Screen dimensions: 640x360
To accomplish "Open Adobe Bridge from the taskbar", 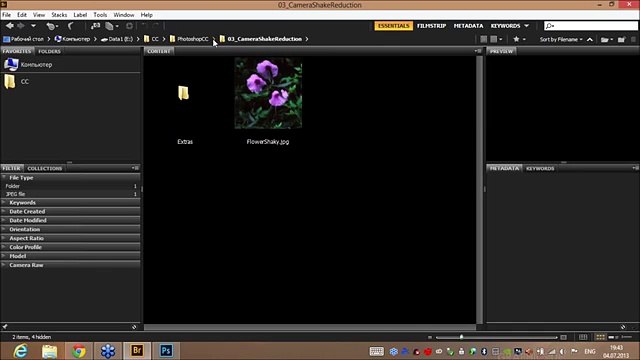I will 137,351.
